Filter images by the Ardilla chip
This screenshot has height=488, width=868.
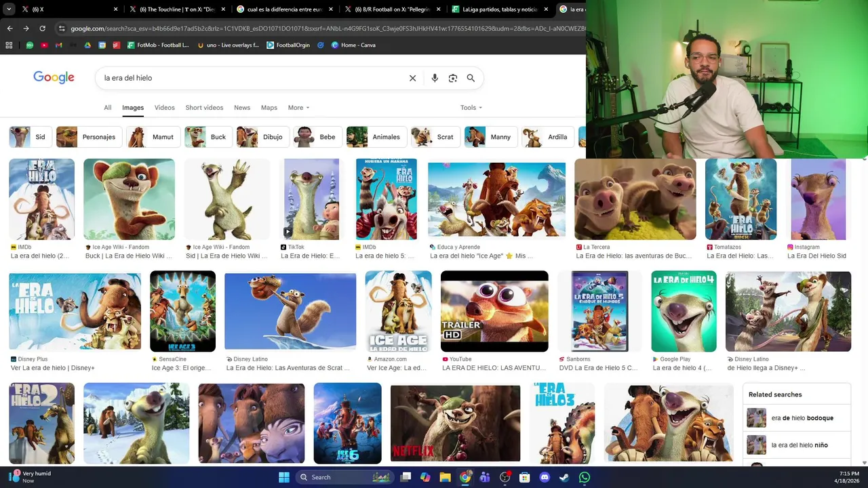548,137
